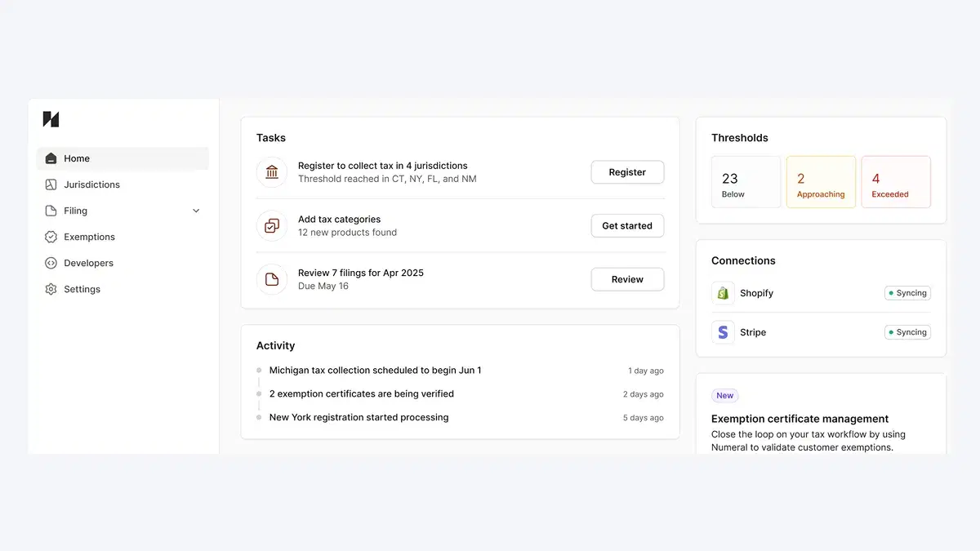Click the New badge on exemption card

click(725, 395)
